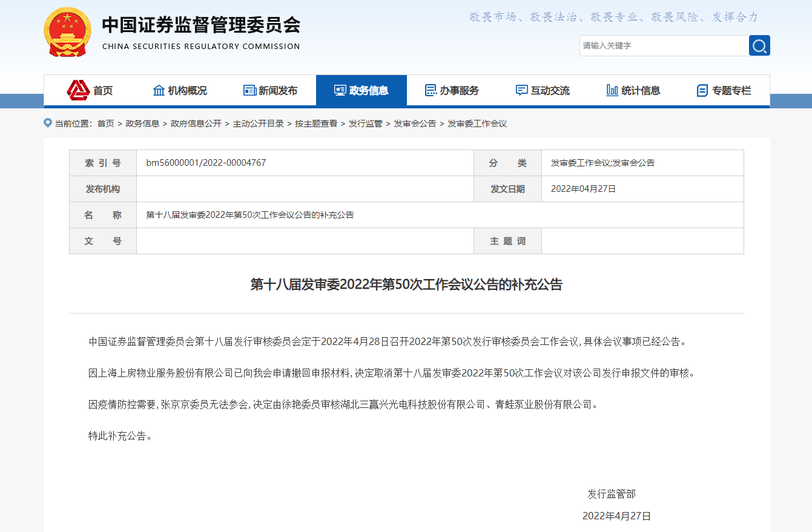The width and height of the screenshot is (812, 532).
Task: Click CHINA SECURITIES REGULATORY COMMISSION subtitle
Action: click(x=201, y=47)
